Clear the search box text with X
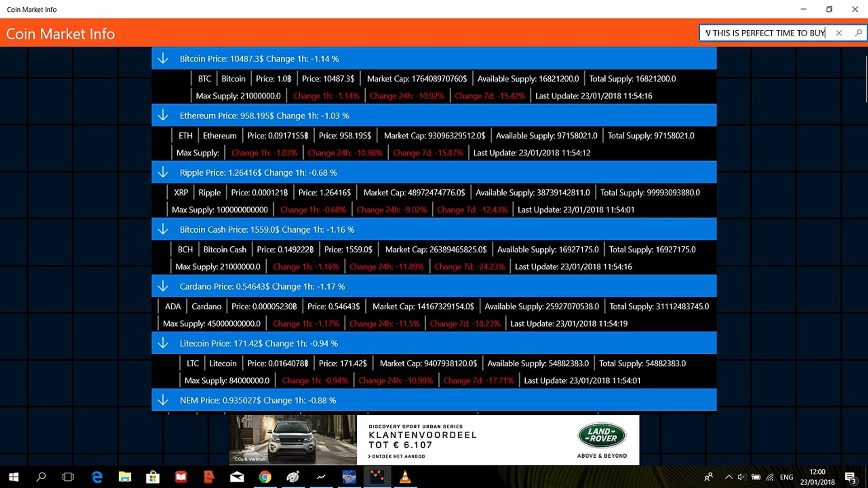 coord(839,33)
